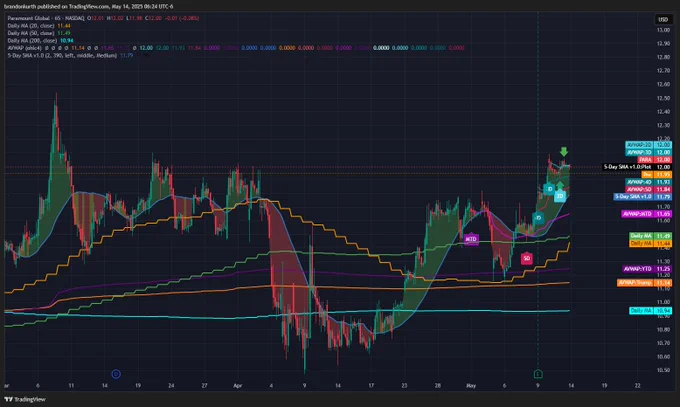Click the 12.50 price scale value
680x407 pixels.
(663, 98)
